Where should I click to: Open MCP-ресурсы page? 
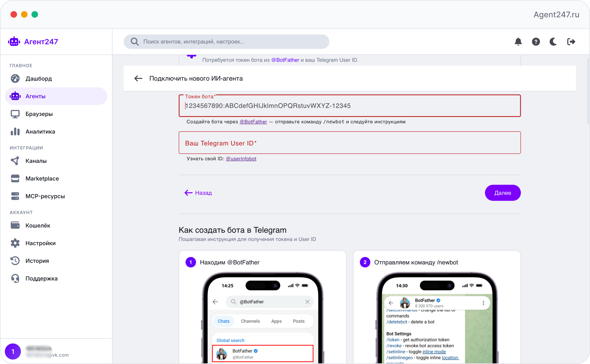[x=56, y=196]
